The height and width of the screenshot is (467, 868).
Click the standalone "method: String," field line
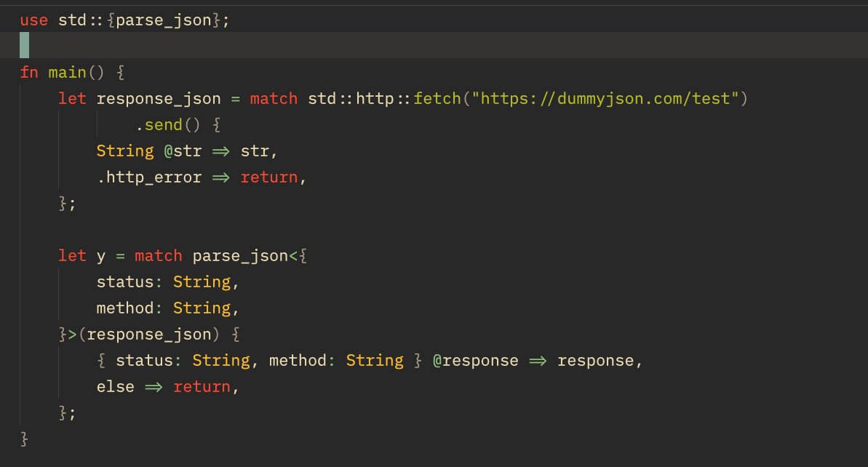pyautogui.click(x=168, y=308)
